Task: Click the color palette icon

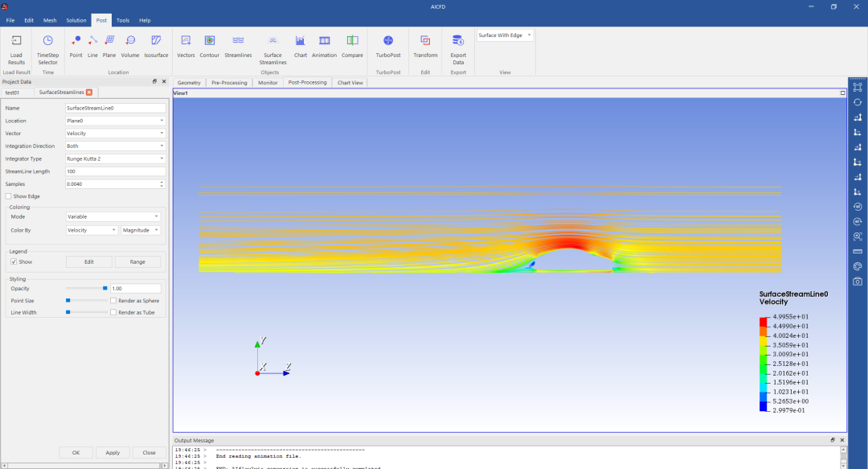Action: 858,266
